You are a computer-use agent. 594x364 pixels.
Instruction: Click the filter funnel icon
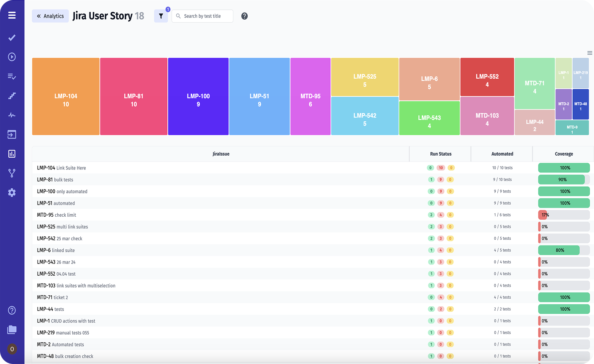coord(161,16)
